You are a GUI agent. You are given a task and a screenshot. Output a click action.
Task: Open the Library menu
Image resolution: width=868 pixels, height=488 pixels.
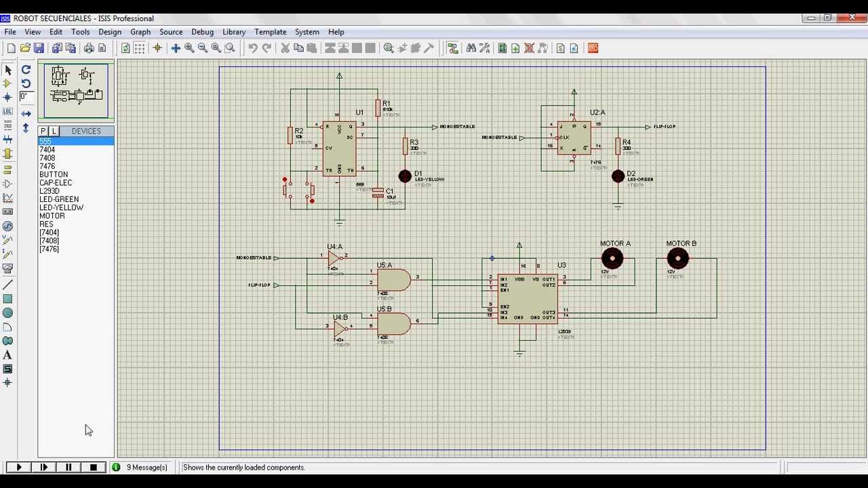click(x=234, y=32)
